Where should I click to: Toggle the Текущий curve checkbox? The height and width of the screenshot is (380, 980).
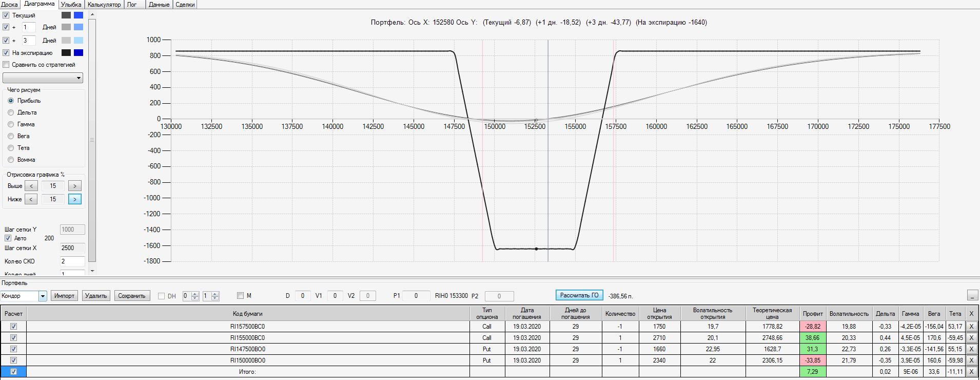click(x=6, y=15)
